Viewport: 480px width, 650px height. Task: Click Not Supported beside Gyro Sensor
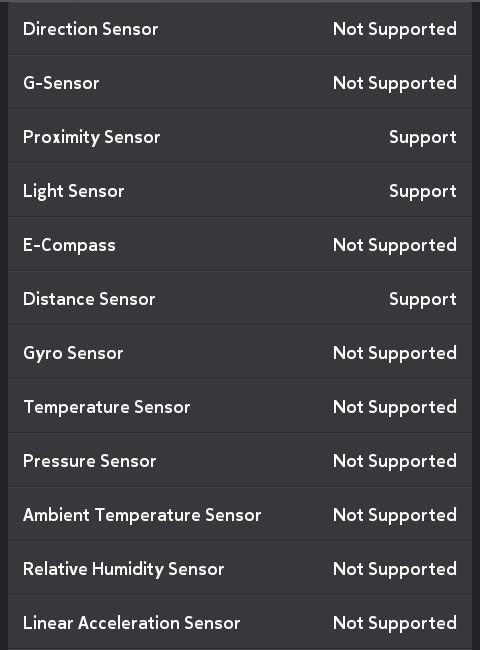pyautogui.click(x=395, y=354)
